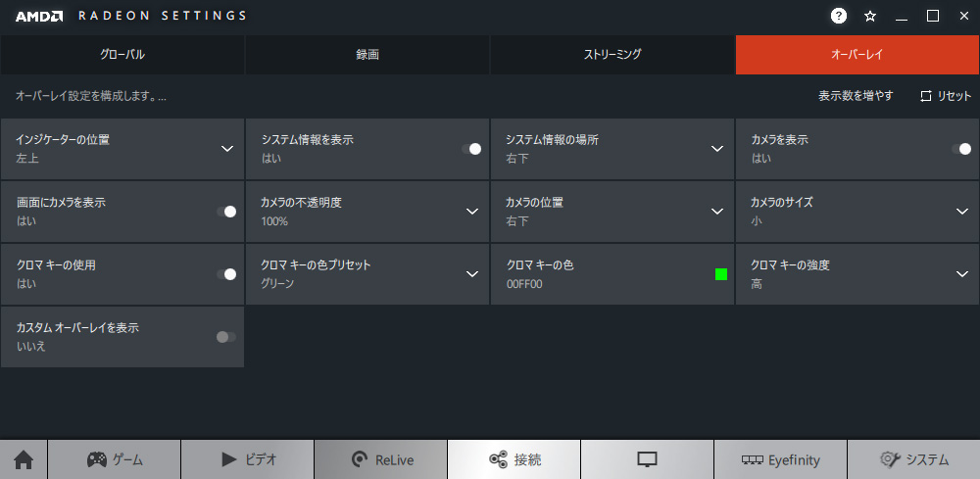
Task: Go to the Home icon
Action: pos(24,459)
